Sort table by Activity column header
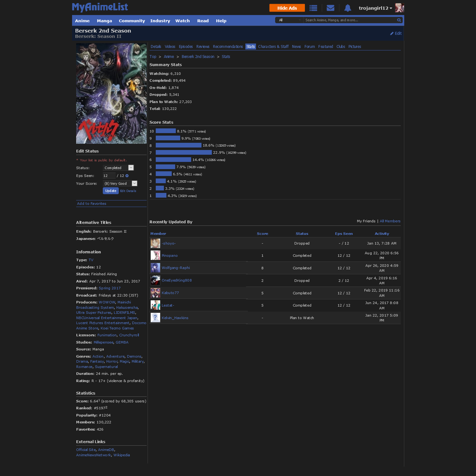Viewport: 476px width, 476px height. (x=382, y=234)
